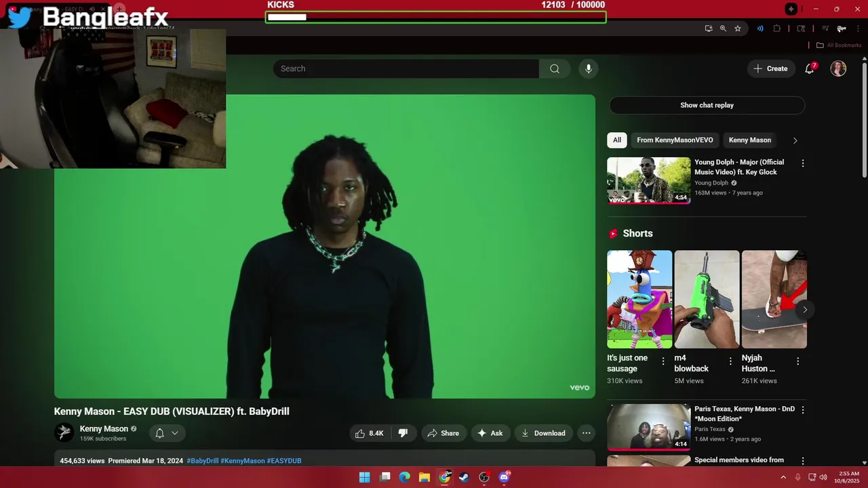This screenshot has width=868, height=488.
Task: Open Nyjah Huston short thumbnail
Action: click(774, 300)
